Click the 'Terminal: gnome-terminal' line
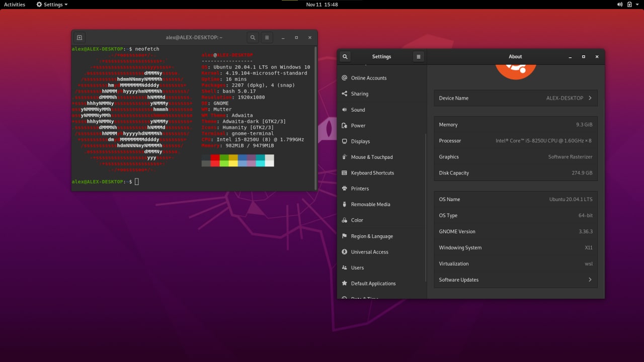The height and width of the screenshot is (362, 644). click(x=237, y=133)
